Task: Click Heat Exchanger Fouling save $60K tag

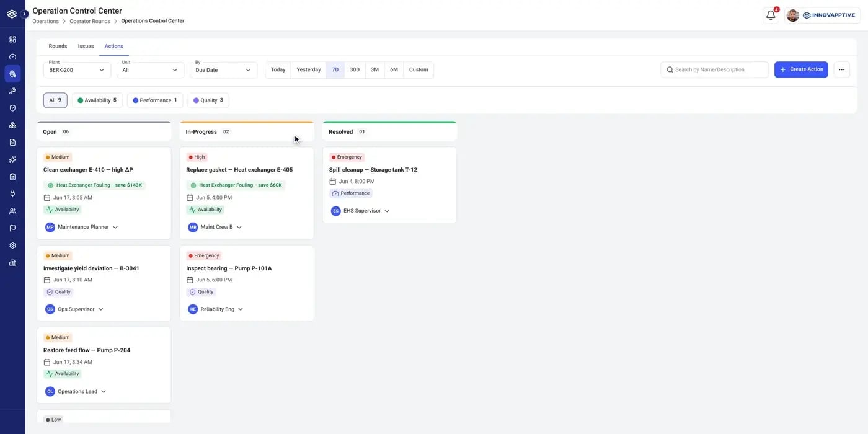Action: [x=236, y=185]
